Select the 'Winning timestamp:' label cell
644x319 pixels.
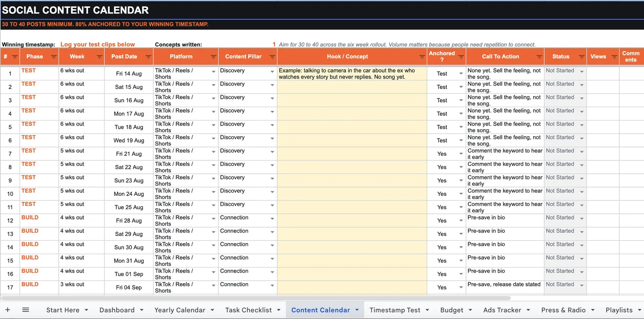click(x=29, y=45)
